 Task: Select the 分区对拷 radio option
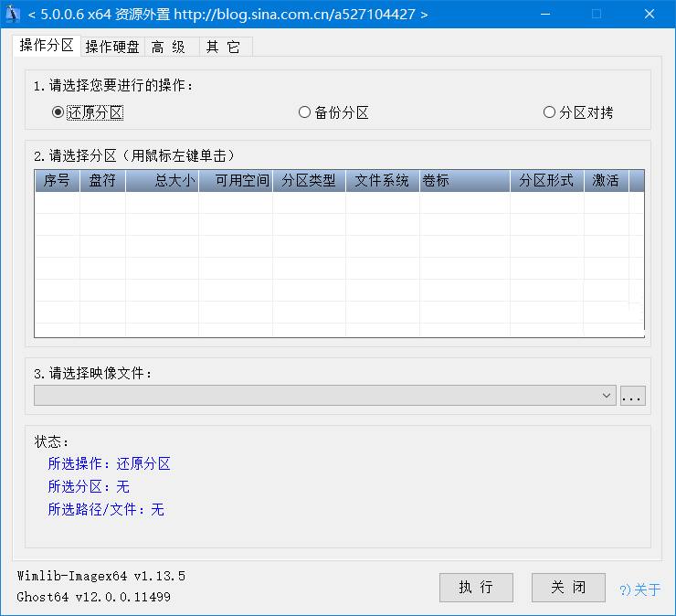point(549,112)
